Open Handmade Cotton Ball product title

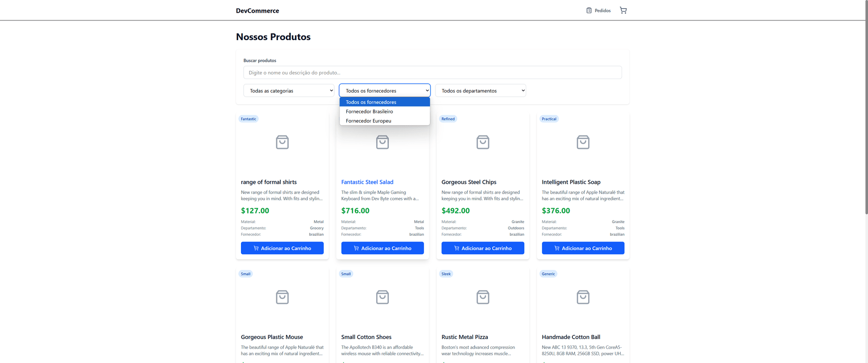(571, 337)
